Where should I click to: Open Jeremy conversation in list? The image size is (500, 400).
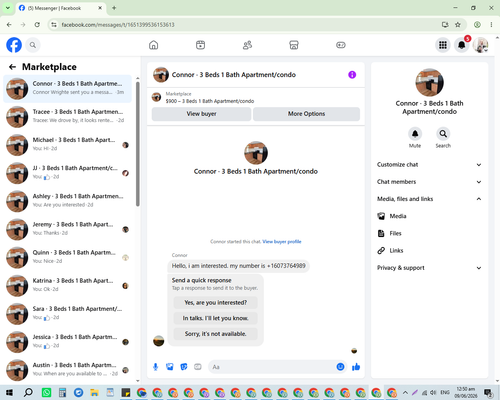67,229
